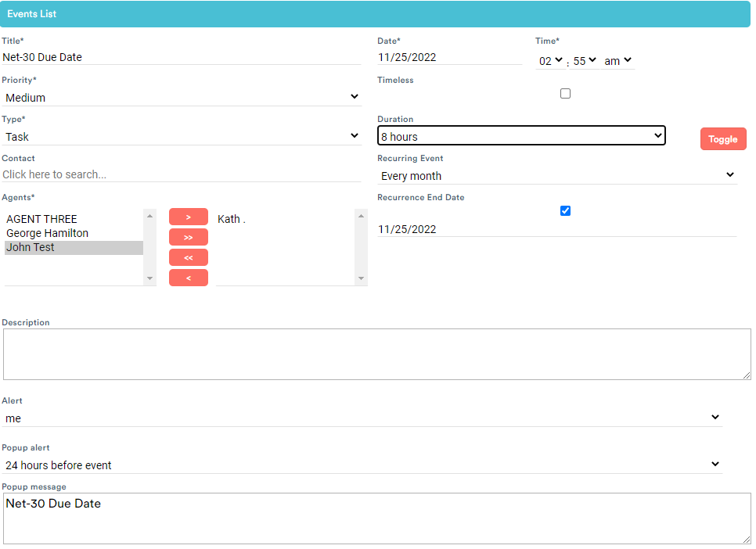The height and width of the screenshot is (549, 756).
Task: Open the am/pm selector
Action: click(617, 60)
